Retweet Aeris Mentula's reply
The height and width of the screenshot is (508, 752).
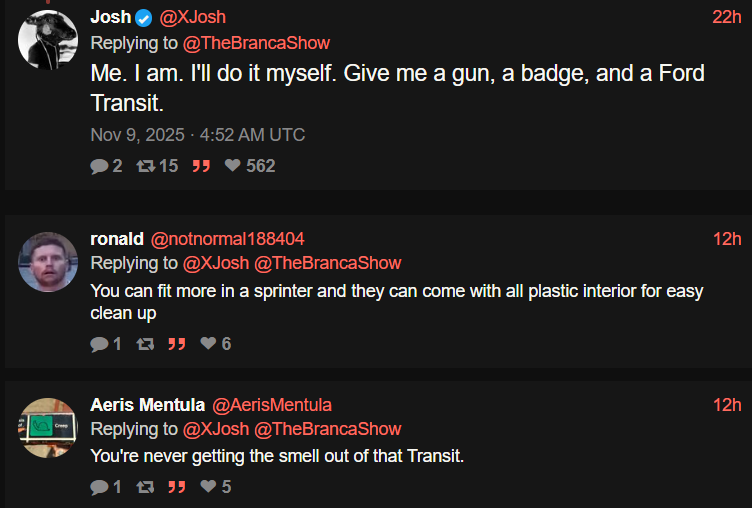click(144, 487)
